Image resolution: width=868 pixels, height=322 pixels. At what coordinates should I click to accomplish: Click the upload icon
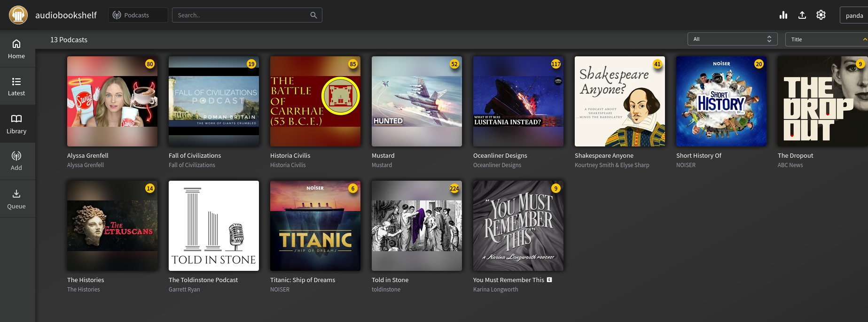click(802, 15)
